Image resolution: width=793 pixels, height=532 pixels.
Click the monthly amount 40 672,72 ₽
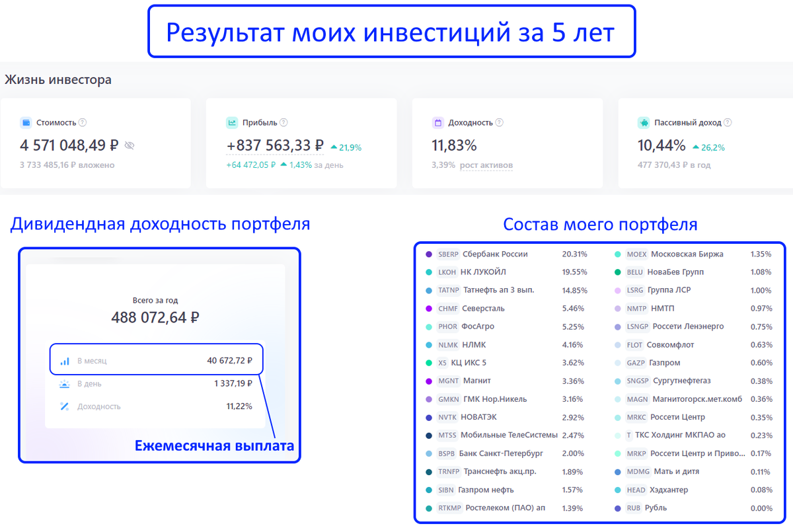(229, 361)
